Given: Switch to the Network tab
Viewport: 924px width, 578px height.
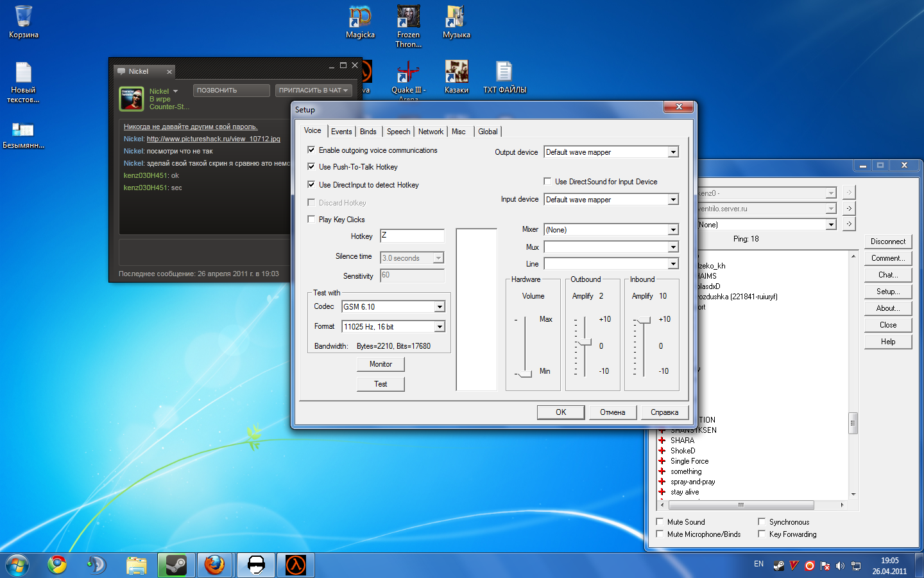Looking at the screenshot, I should point(431,132).
